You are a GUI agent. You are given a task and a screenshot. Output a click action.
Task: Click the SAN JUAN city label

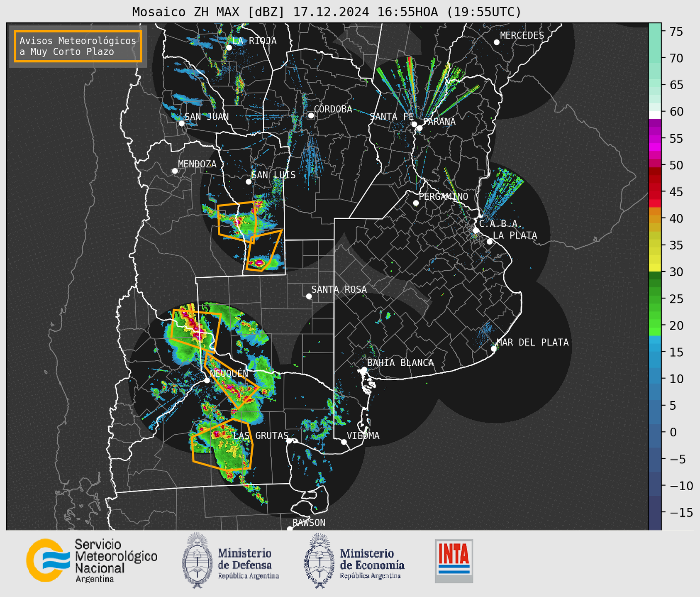[x=206, y=117]
